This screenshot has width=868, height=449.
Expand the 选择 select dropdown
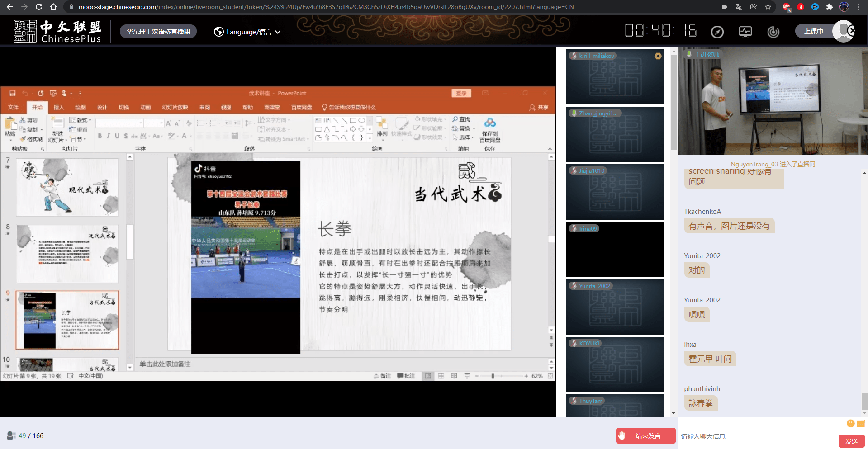pos(463,137)
